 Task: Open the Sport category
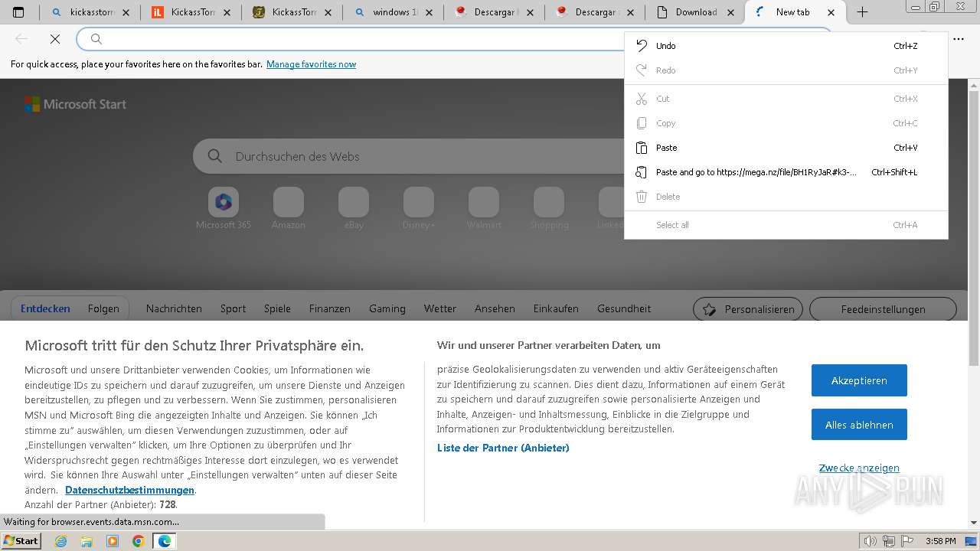coord(233,308)
